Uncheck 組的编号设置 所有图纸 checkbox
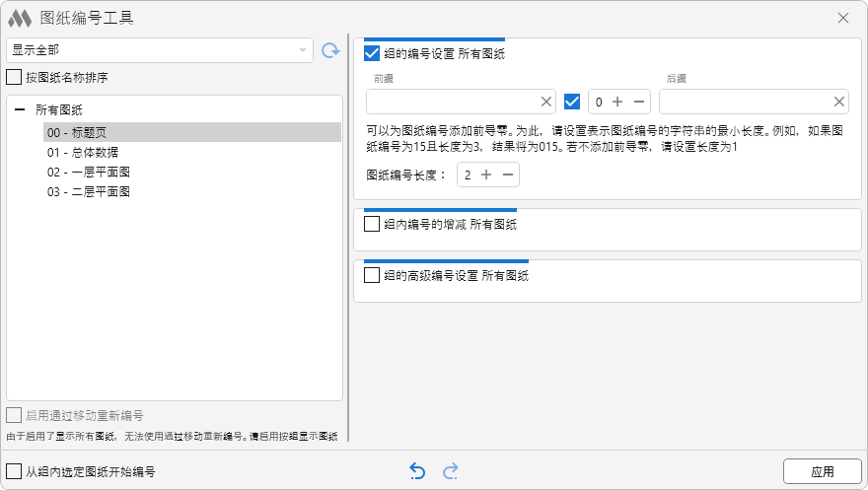Image resolution: width=868 pixels, height=490 pixels. click(x=372, y=54)
